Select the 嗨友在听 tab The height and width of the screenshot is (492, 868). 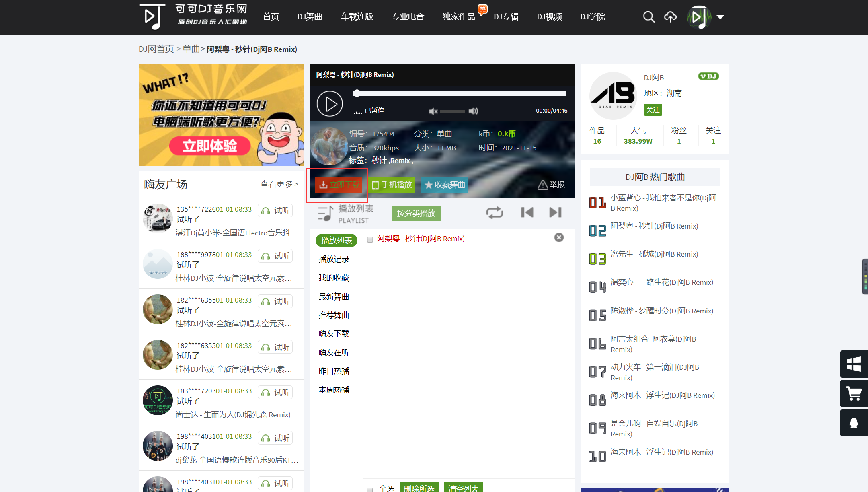point(334,352)
